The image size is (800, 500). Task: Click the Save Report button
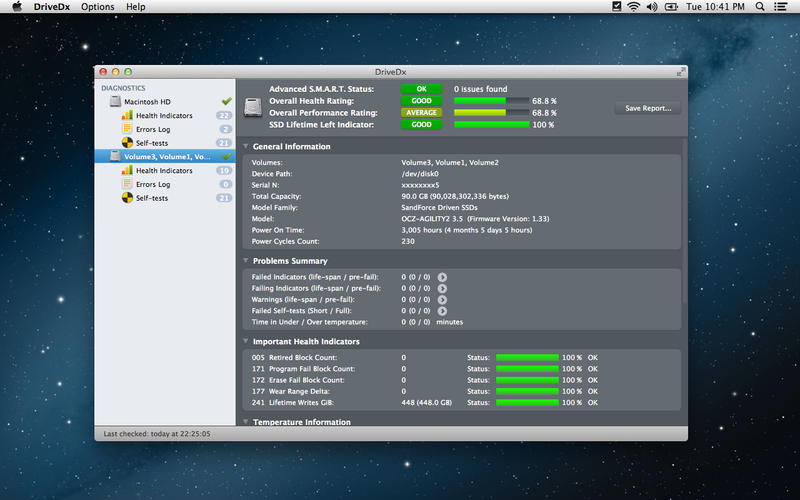click(x=648, y=108)
